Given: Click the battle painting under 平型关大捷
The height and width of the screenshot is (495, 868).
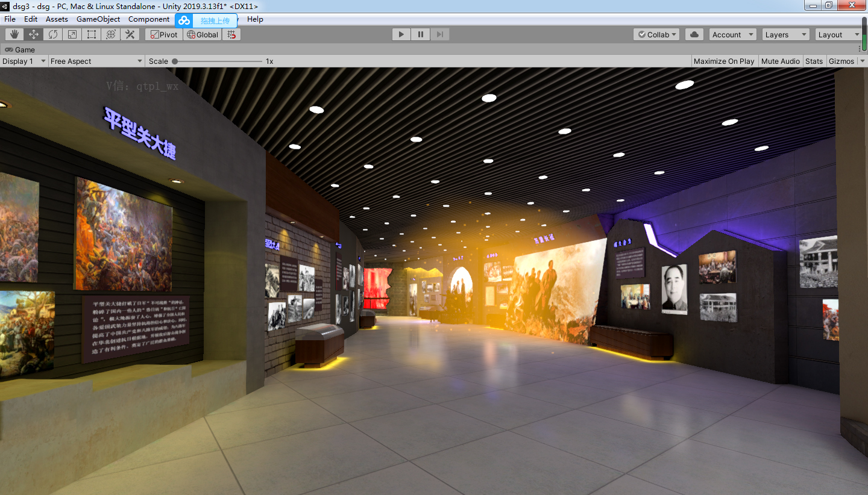Looking at the screenshot, I should [x=124, y=234].
